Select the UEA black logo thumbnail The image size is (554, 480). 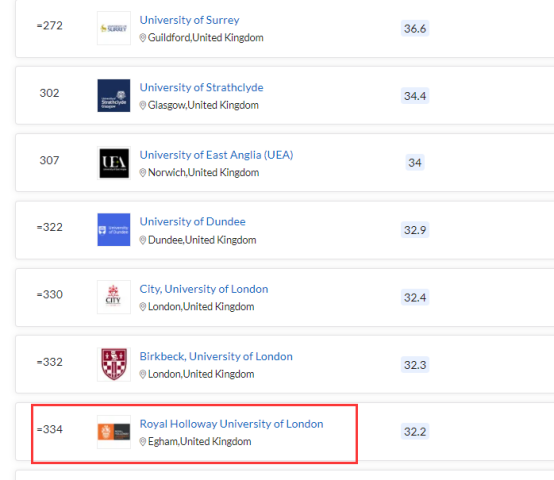point(114,163)
